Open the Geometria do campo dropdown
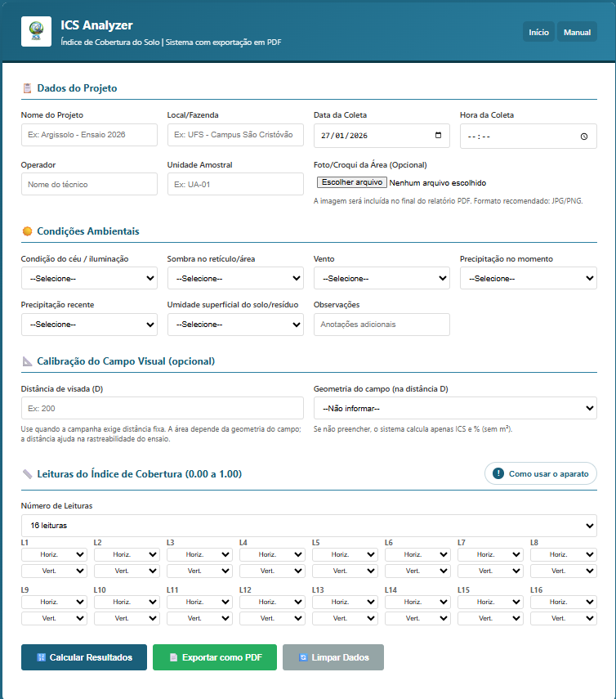Viewport: 616px width, 699px height. (455, 408)
